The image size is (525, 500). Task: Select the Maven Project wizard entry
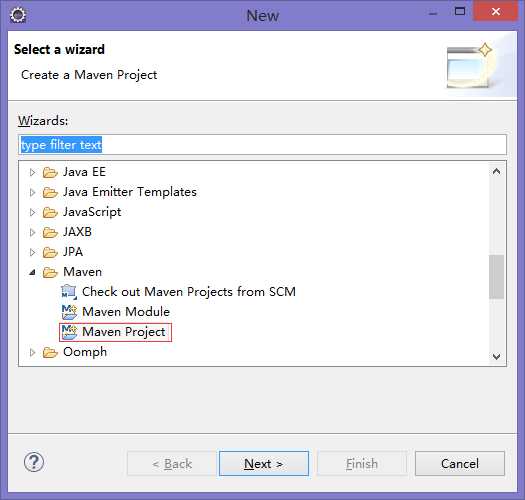pyautogui.click(x=124, y=332)
